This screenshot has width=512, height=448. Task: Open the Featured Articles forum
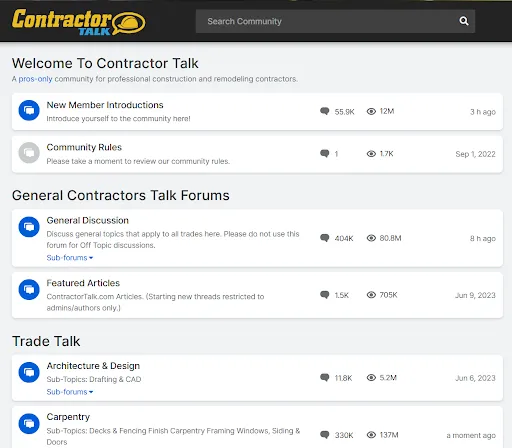pos(83,283)
